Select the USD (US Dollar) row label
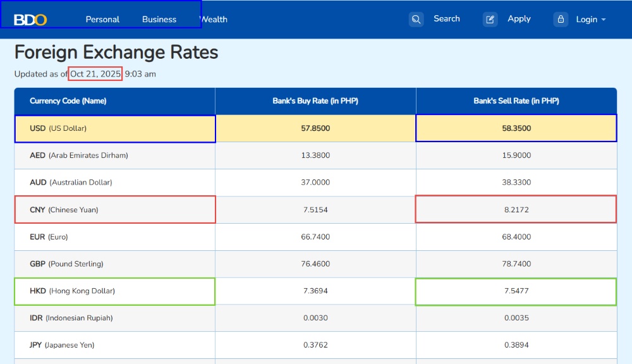 point(58,128)
